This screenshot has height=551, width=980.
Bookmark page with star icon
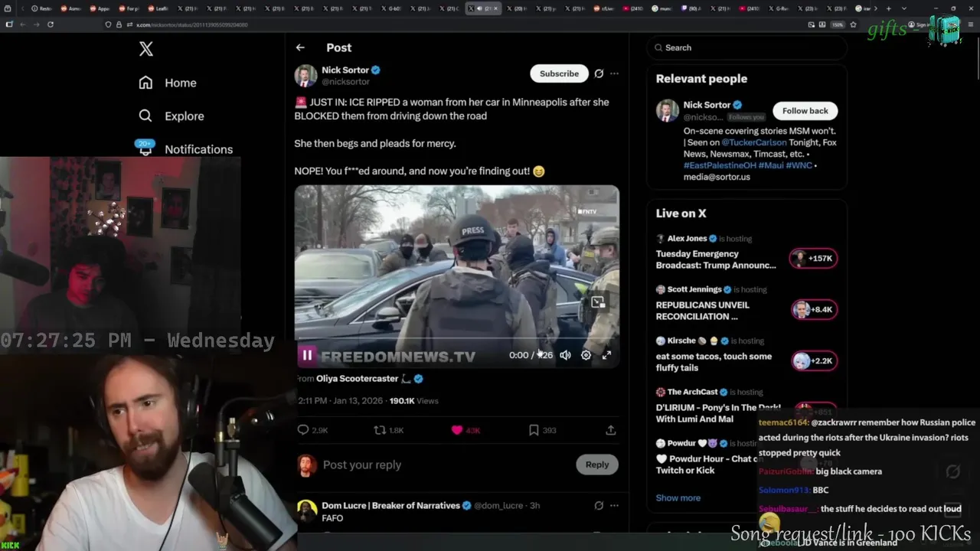click(853, 24)
